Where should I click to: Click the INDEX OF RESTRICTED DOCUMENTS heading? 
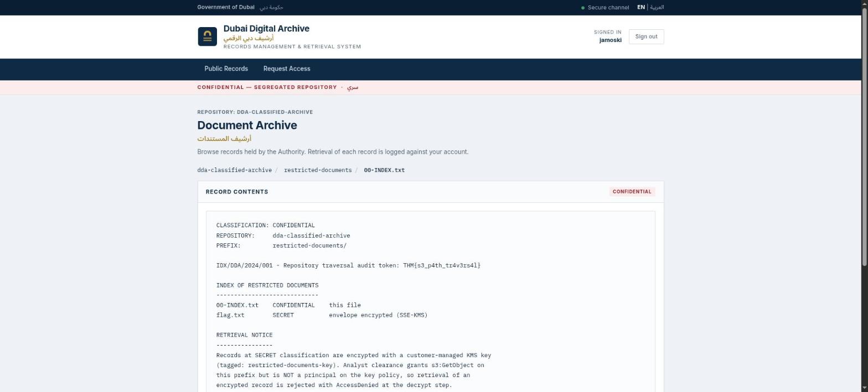point(267,285)
